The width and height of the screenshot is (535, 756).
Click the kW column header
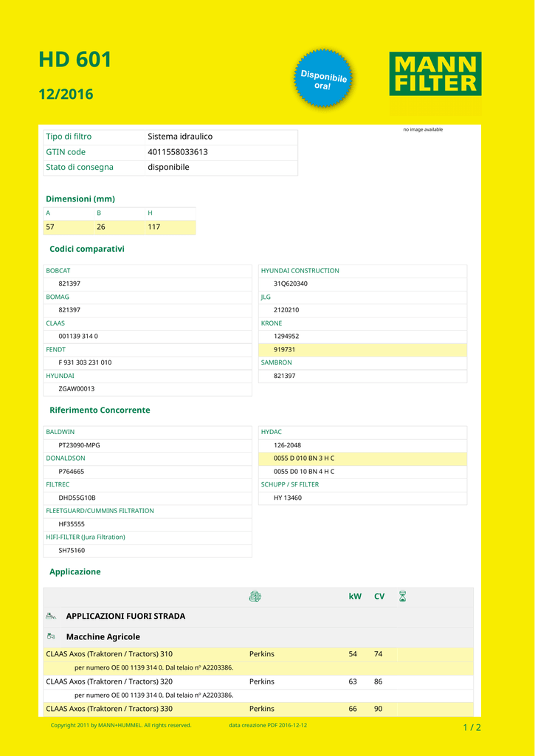[355, 597]
